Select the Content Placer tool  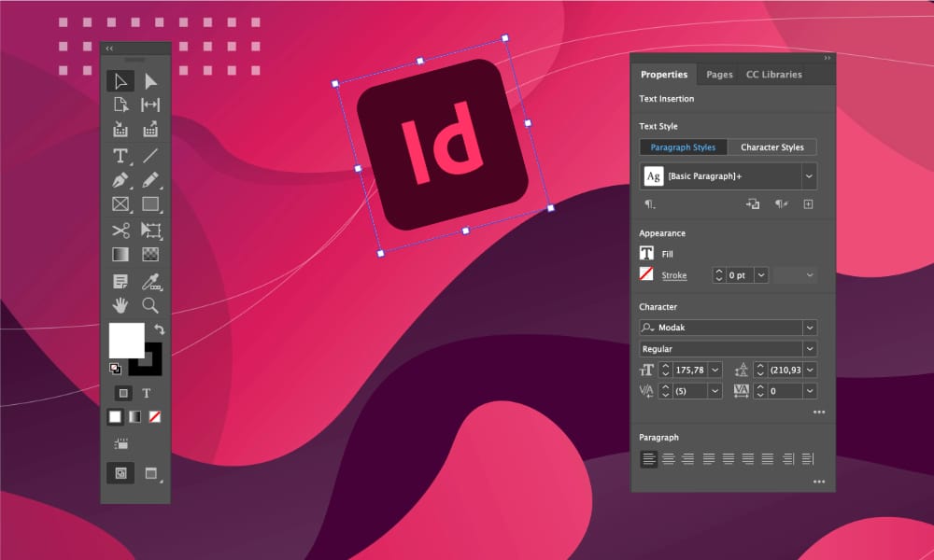[150, 129]
